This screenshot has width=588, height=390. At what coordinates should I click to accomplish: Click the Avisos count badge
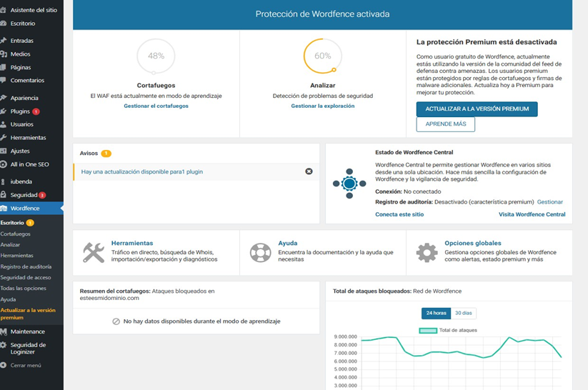tap(106, 154)
